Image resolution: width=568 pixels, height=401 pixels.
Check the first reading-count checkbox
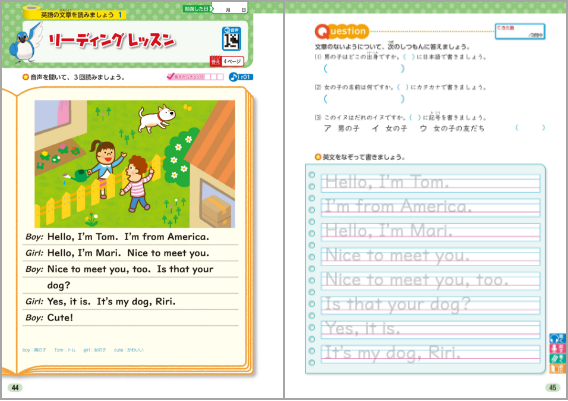coord(208,77)
